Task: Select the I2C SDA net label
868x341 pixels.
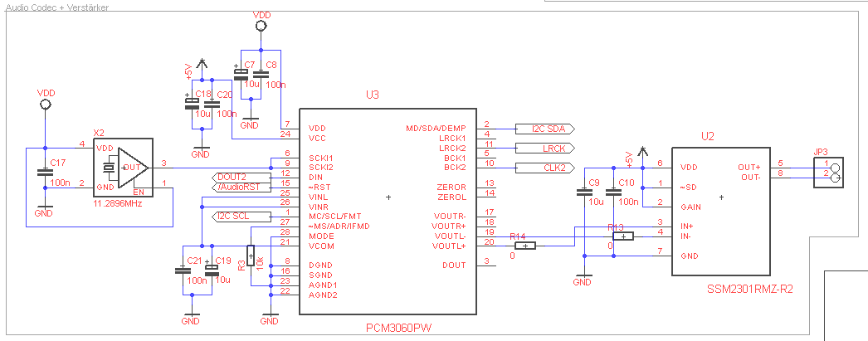Action: click(545, 129)
